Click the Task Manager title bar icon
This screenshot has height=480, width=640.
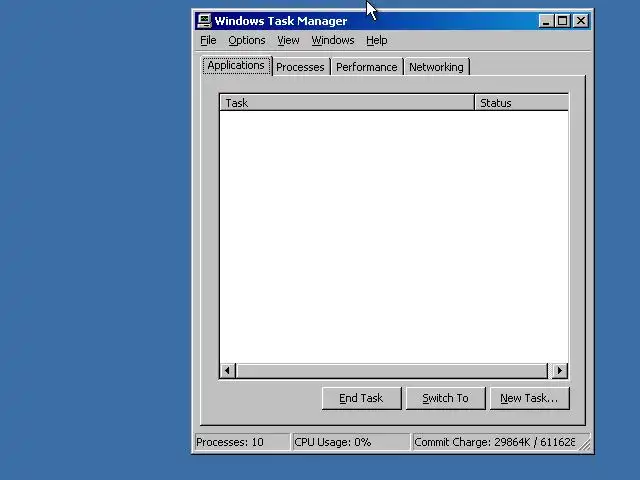[204, 21]
